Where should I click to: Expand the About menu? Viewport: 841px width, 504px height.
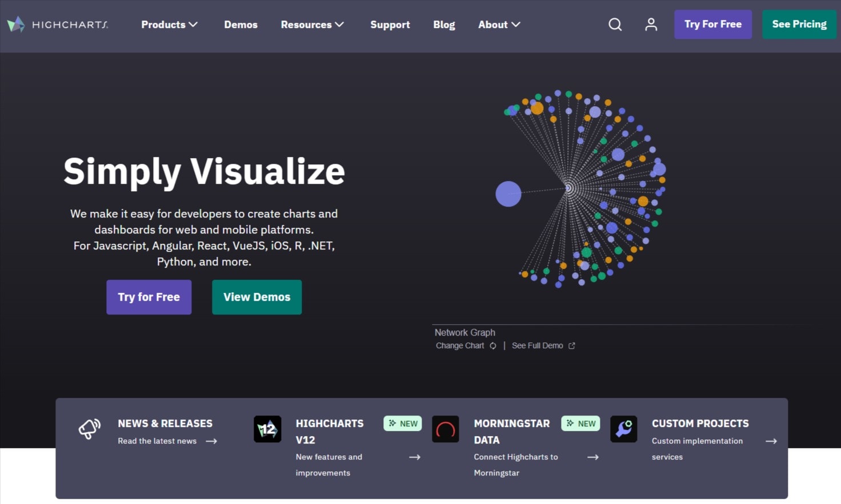(498, 25)
